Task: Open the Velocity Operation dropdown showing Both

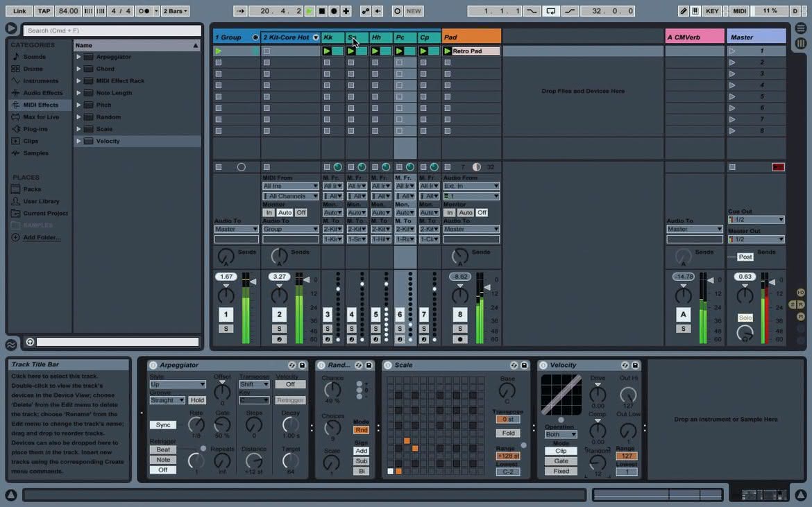Action: pyautogui.click(x=560, y=435)
